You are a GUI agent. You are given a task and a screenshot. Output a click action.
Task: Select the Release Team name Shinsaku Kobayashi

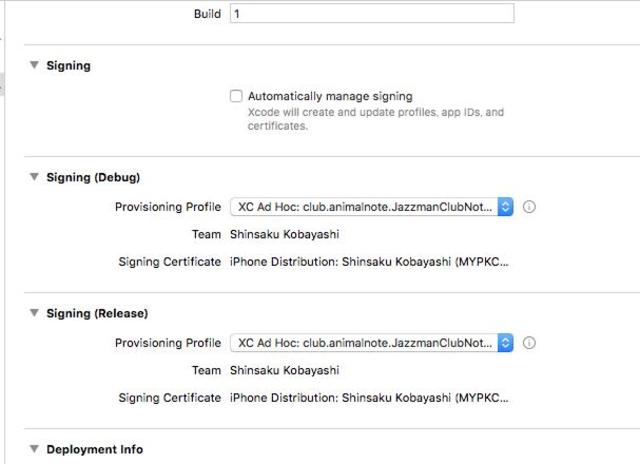[284, 370]
